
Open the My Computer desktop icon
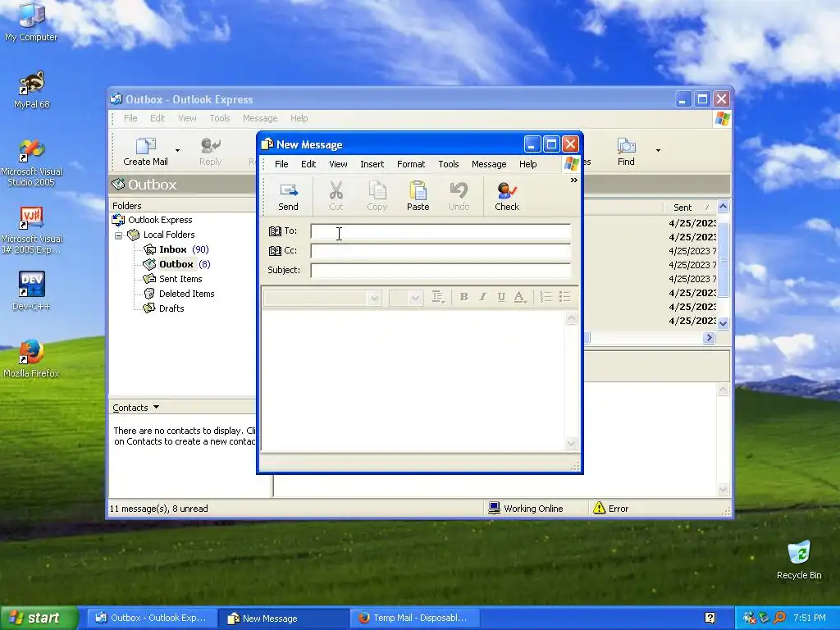[32, 22]
